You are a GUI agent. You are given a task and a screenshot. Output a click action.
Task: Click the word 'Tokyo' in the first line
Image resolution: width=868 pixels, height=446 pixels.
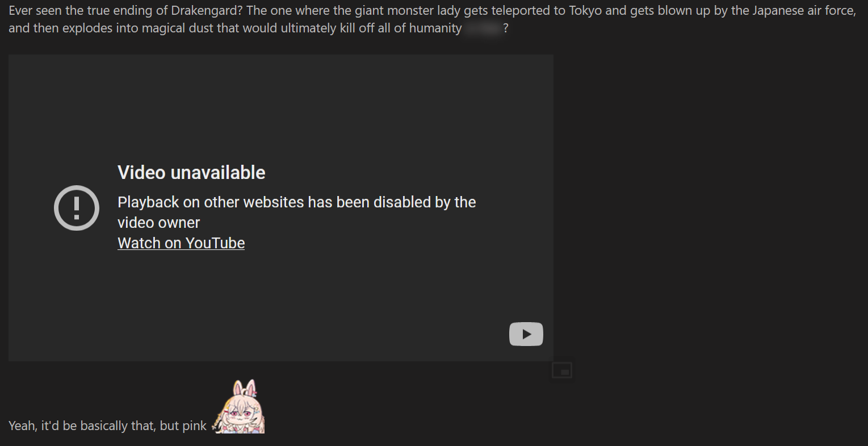[585, 11]
